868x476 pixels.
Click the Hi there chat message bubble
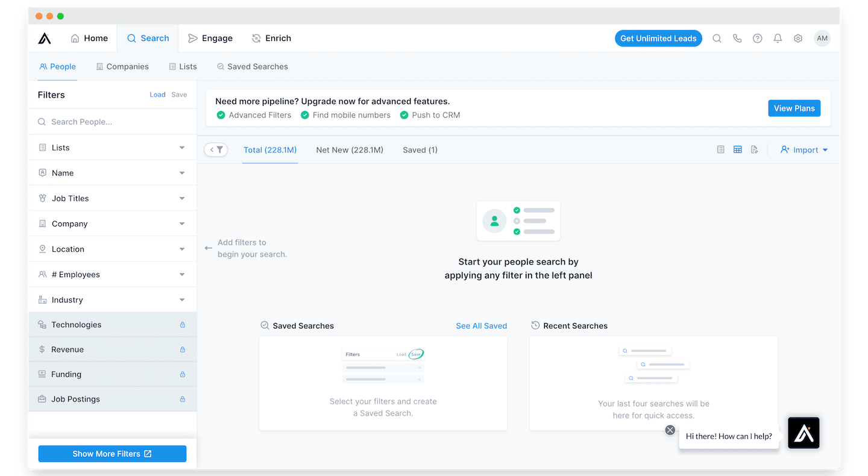pos(729,436)
